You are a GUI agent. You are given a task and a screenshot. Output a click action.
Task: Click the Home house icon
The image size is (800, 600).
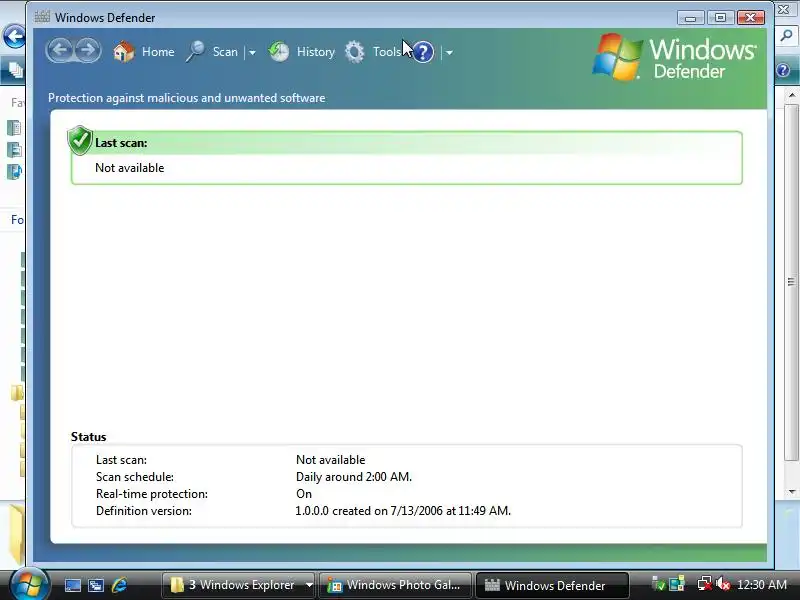123,52
